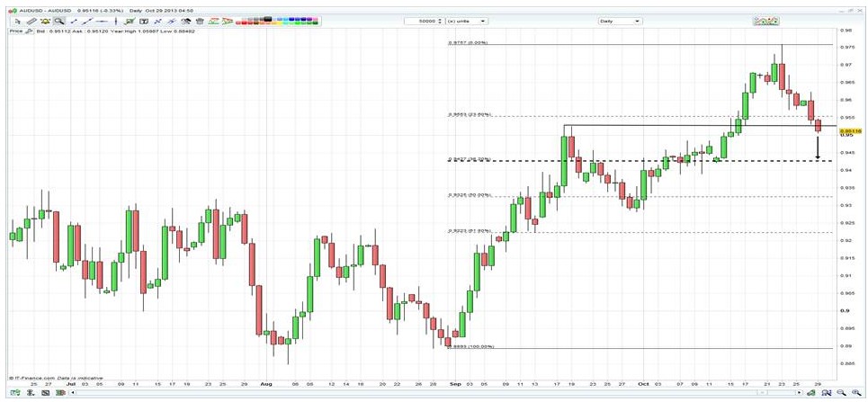This screenshot has height=402, width=868.
Task: Zoom out using bottom-right magnifier
Action: pos(841,393)
